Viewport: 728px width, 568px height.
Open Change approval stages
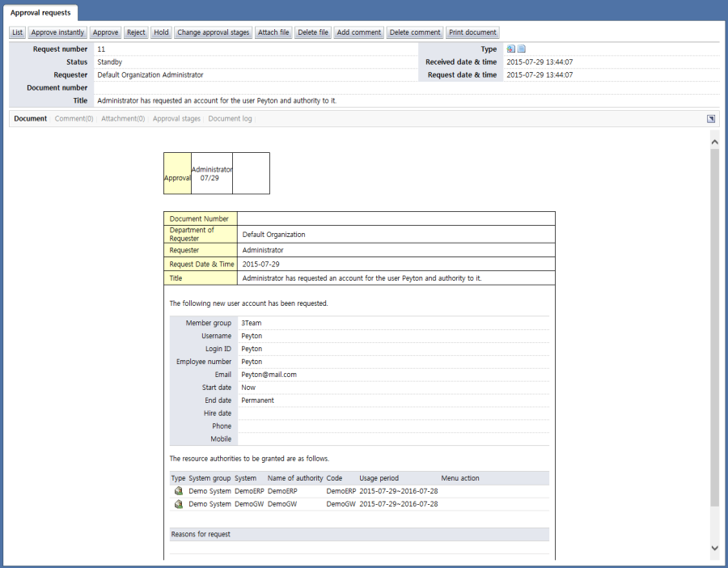click(214, 32)
